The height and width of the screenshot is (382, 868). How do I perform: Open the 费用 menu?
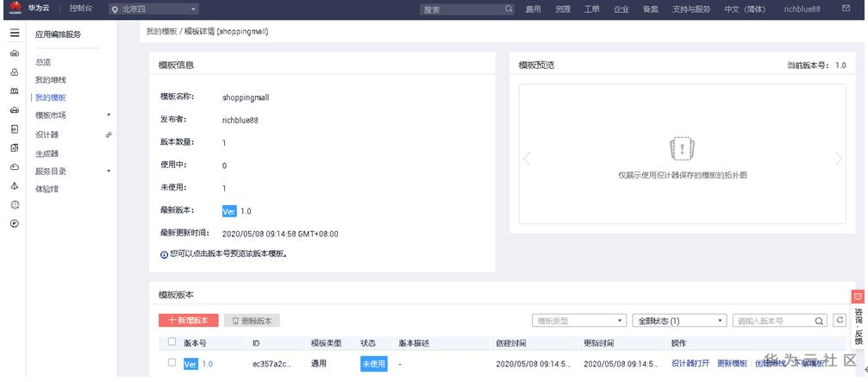(533, 9)
